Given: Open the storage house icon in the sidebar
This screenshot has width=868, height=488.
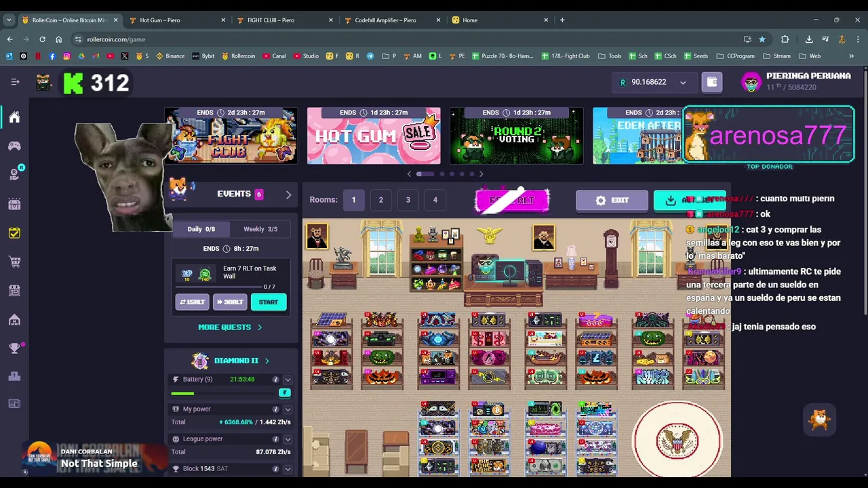Looking at the screenshot, I should (x=14, y=320).
